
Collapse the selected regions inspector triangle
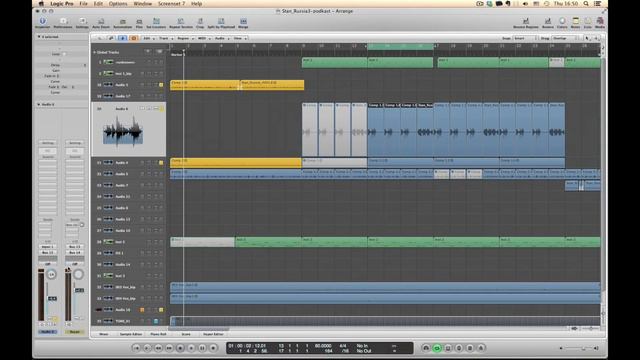pos(39,37)
